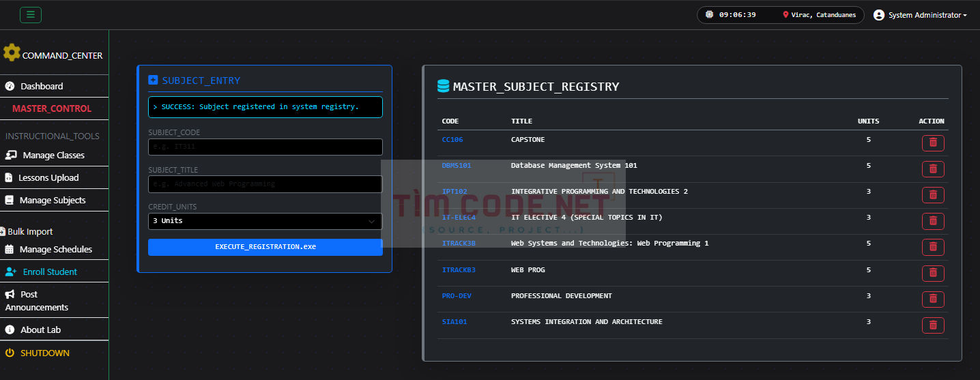Click the About Lab info icon
This screenshot has width=980, height=380.
tap(10, 330)
